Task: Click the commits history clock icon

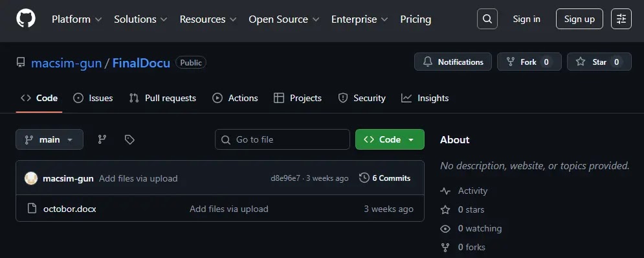Action: [364, 178]
